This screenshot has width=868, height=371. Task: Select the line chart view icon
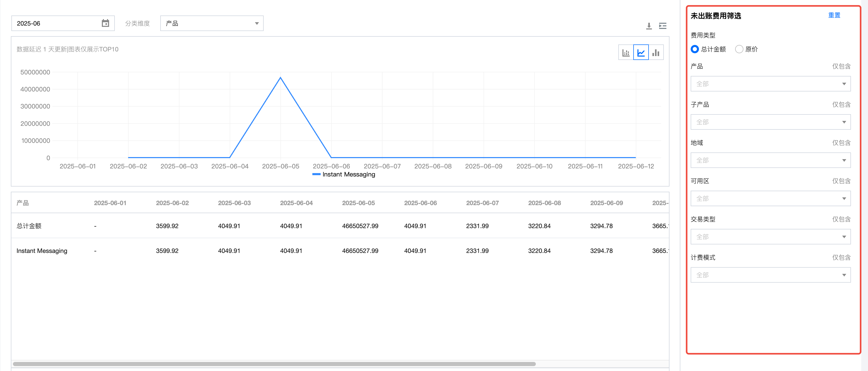coord(641,52)
